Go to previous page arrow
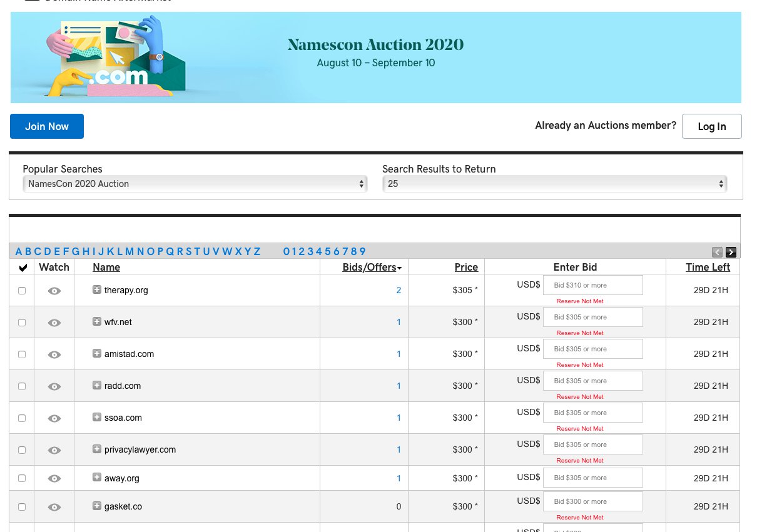Viewport: 757px width, 532px height. point(717,253)
